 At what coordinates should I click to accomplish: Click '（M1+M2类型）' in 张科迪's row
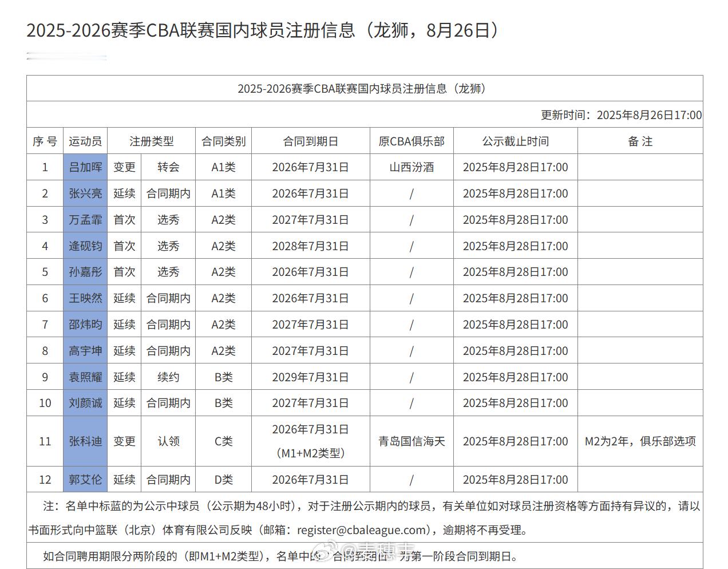pos(311,453)
